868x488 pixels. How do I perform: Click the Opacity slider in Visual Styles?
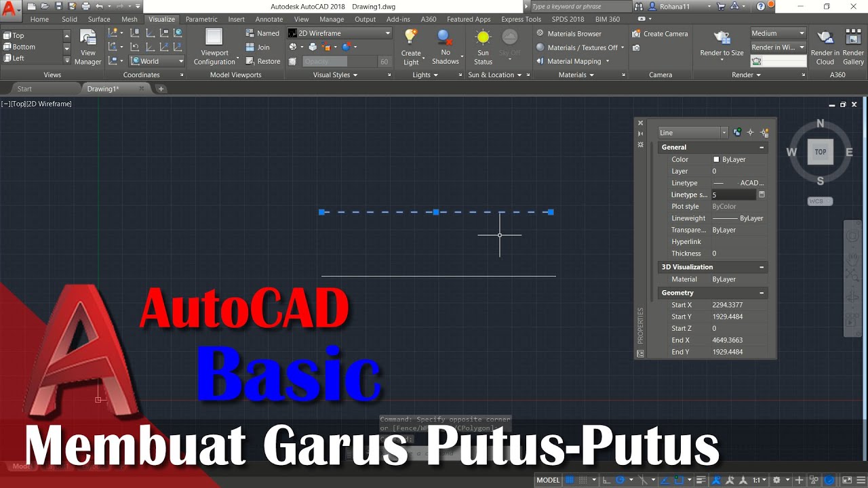340,62
